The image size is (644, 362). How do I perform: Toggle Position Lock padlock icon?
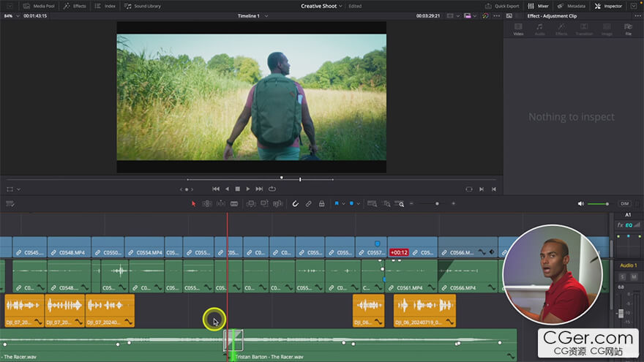click(x=321, y=203)
